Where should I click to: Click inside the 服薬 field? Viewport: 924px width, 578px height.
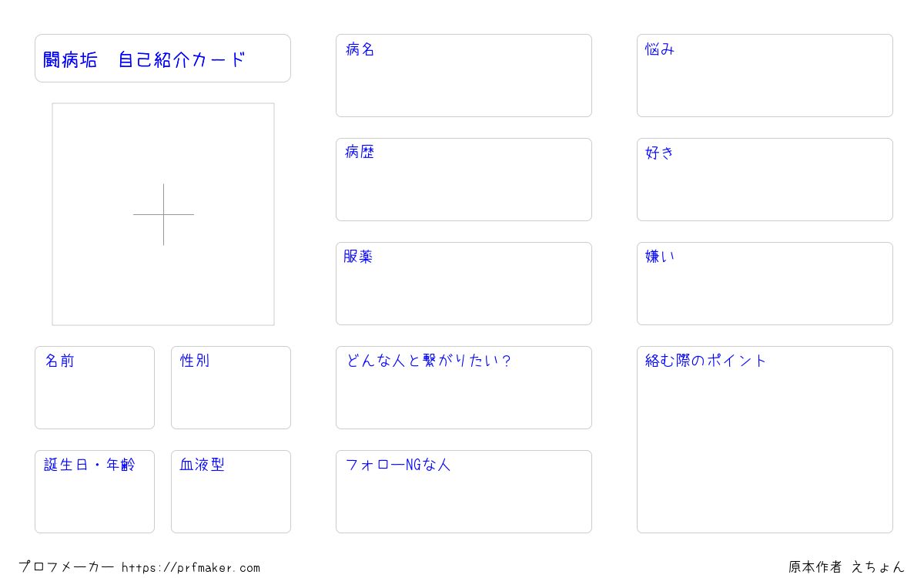[x=464, y=284]
